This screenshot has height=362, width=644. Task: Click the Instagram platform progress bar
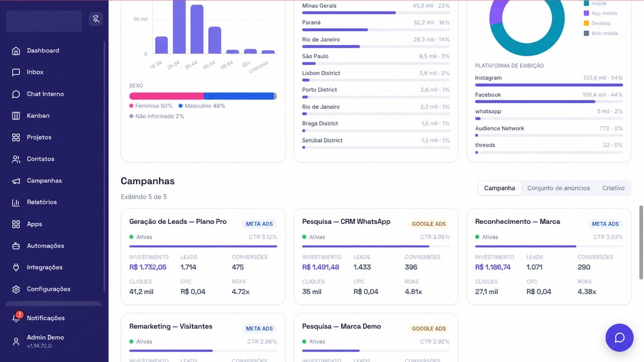tap(549, 85)
